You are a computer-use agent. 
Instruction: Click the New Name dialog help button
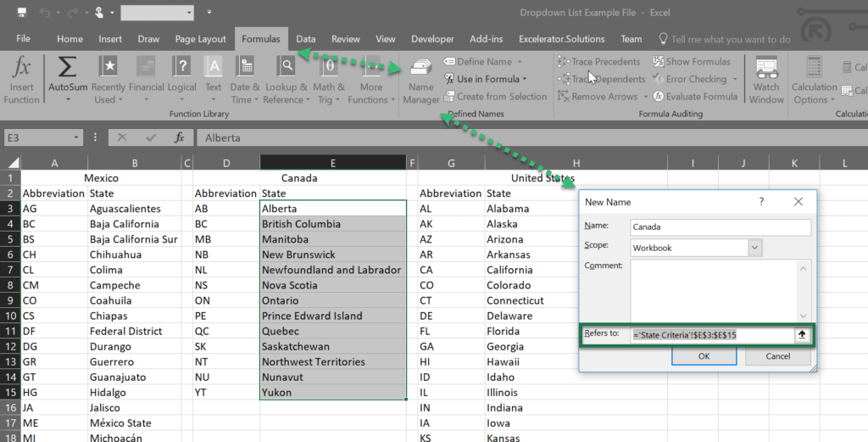tap(761, 202)
